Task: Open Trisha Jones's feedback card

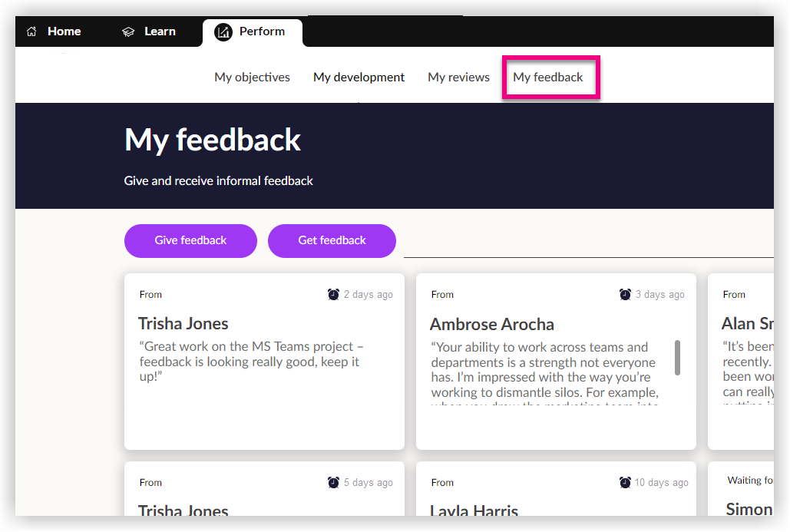Action: click(264, 361)
